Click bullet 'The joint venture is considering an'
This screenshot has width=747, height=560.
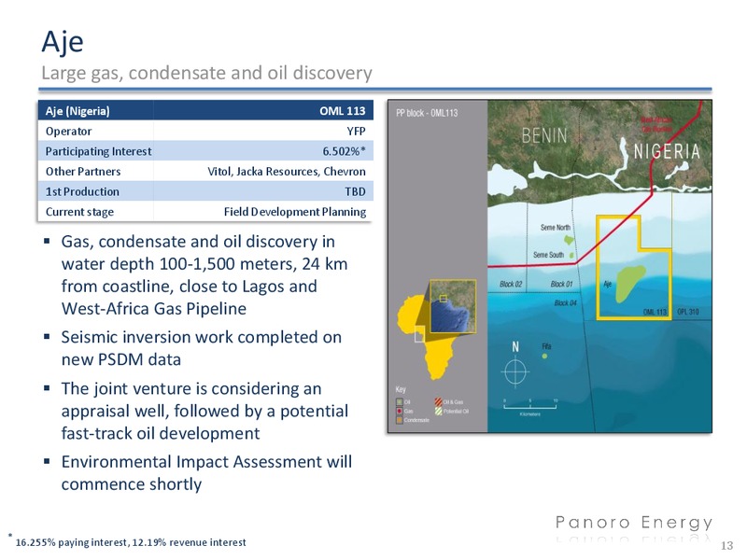204,411
